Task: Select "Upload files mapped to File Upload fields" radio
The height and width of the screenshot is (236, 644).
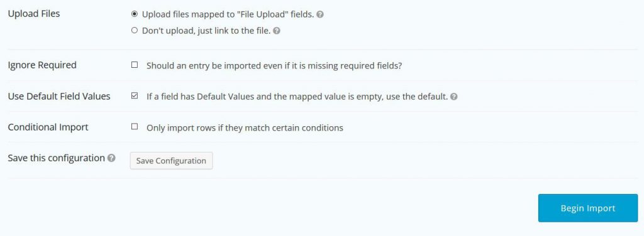Action: (135, 14)
